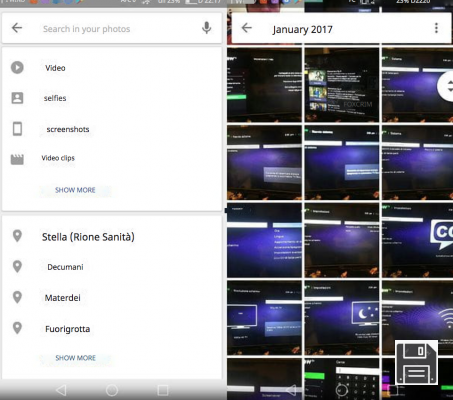
Task: Tap Android recent apps button on left screen
Action: (x=163, y=390)
